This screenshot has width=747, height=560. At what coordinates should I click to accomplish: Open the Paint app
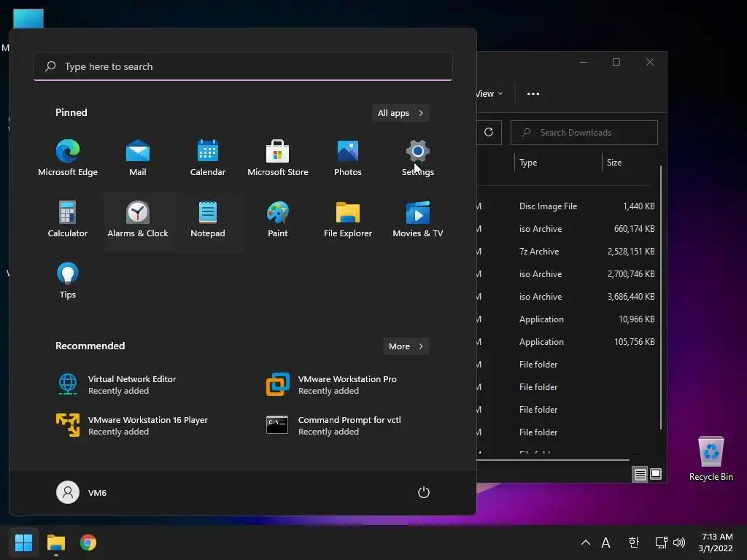278,219
